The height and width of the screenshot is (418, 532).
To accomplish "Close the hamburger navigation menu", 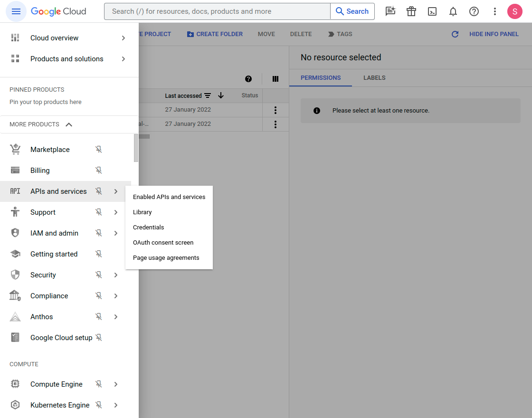I will [16, 11].
